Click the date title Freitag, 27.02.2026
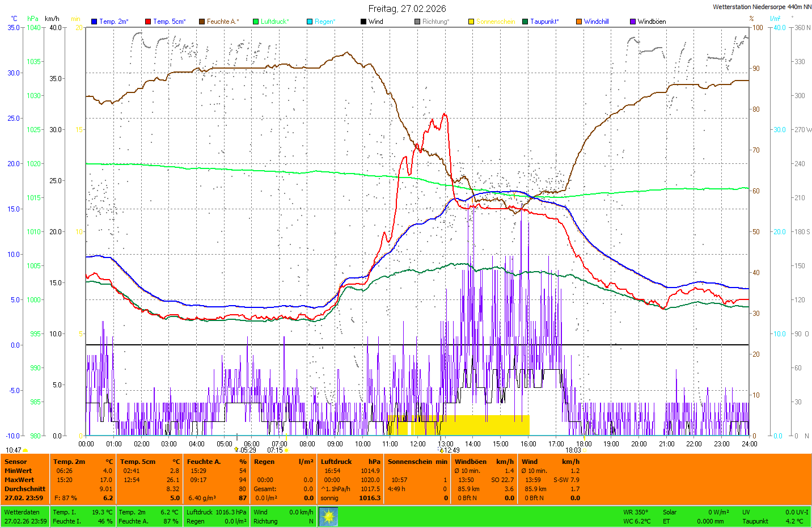The width and height of the screenshot is (812, 528). point(407,9)
